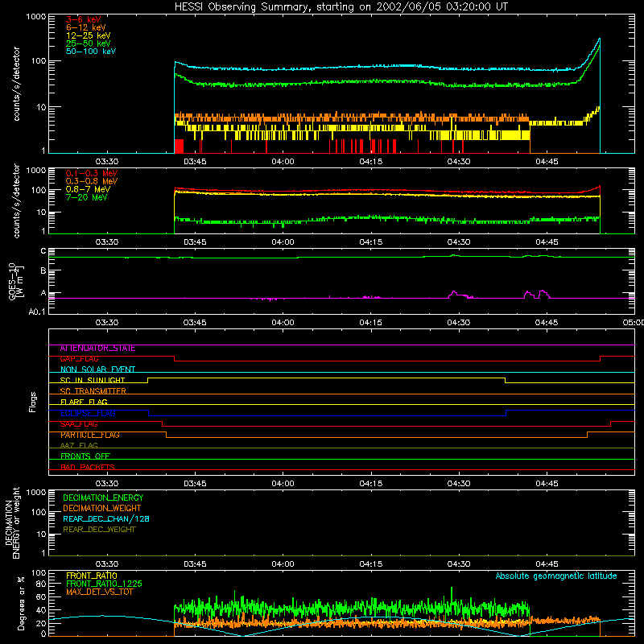This screenshot has height=644, width=644.
Task: Select the 12-25 keV legend label
Action: click(x=89, y=35)
